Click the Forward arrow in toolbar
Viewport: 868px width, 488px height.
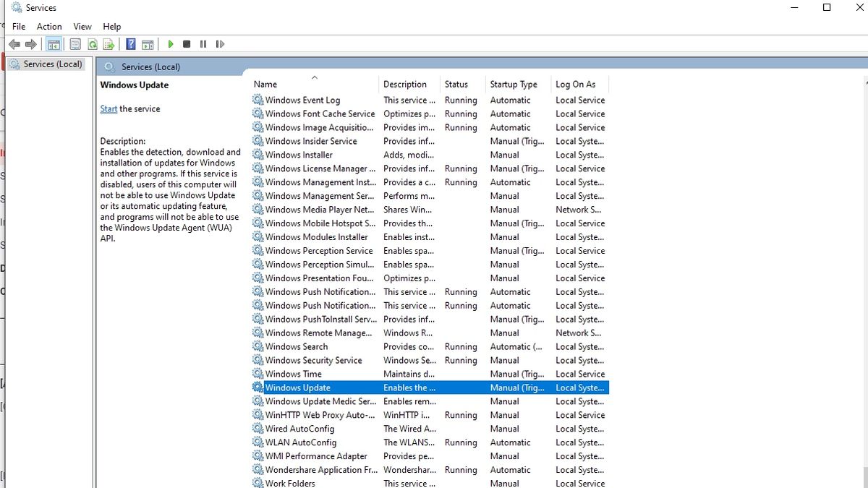pos(31,44)
